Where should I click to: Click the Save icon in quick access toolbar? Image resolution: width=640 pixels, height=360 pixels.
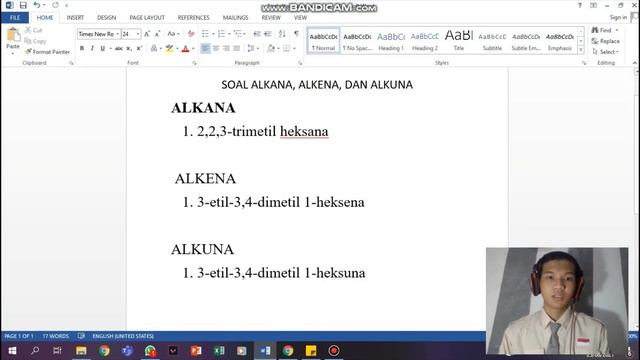pos(23,5)
